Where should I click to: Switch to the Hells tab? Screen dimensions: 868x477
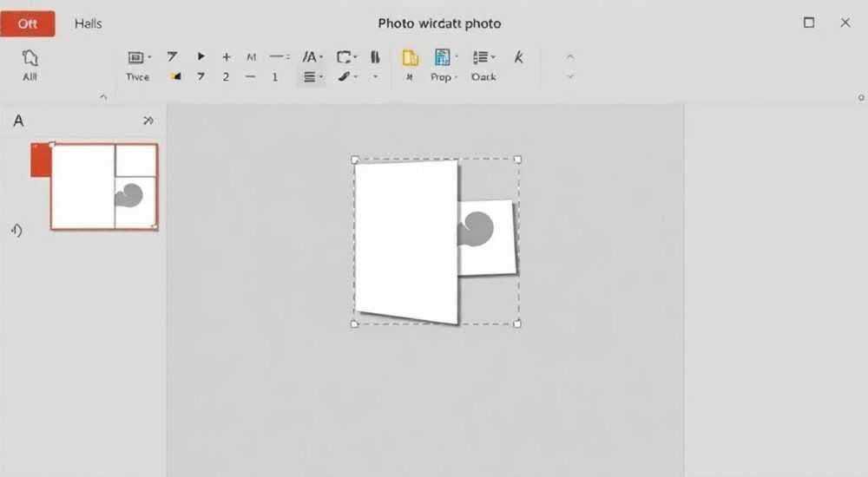pos(88,23)
